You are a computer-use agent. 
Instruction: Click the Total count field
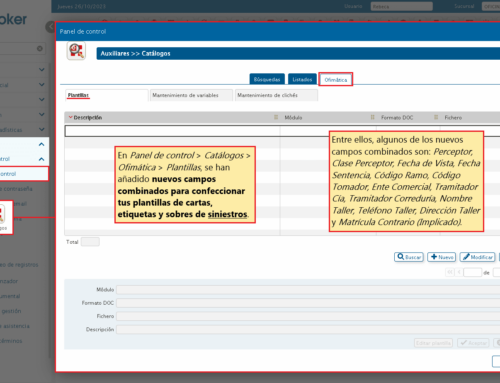click(x=90, y=242)
